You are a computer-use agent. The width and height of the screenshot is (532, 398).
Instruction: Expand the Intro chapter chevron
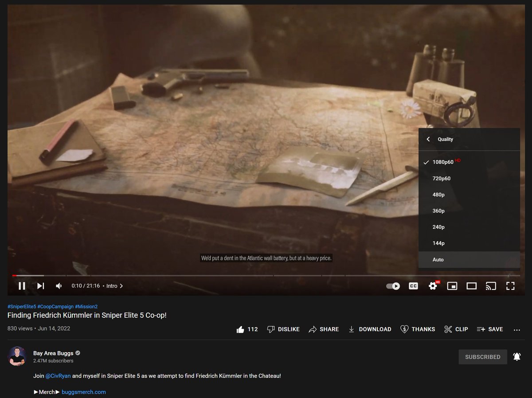(121, 286)
